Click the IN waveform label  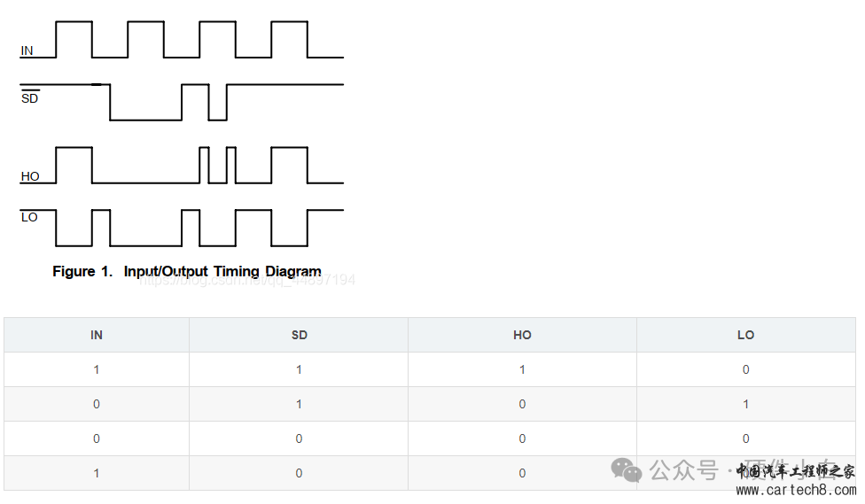tap(27, 50)
